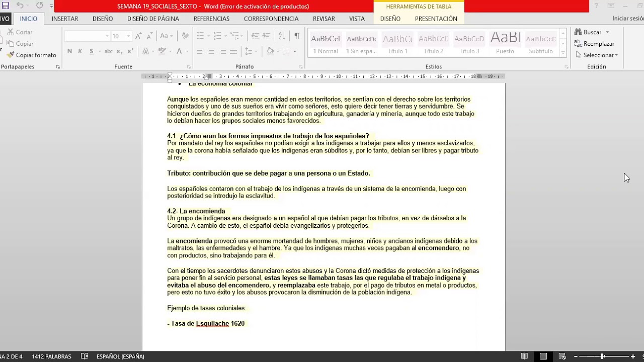Expand the styles gallery
Screen dimensions: 644x362
click(563, 54)
